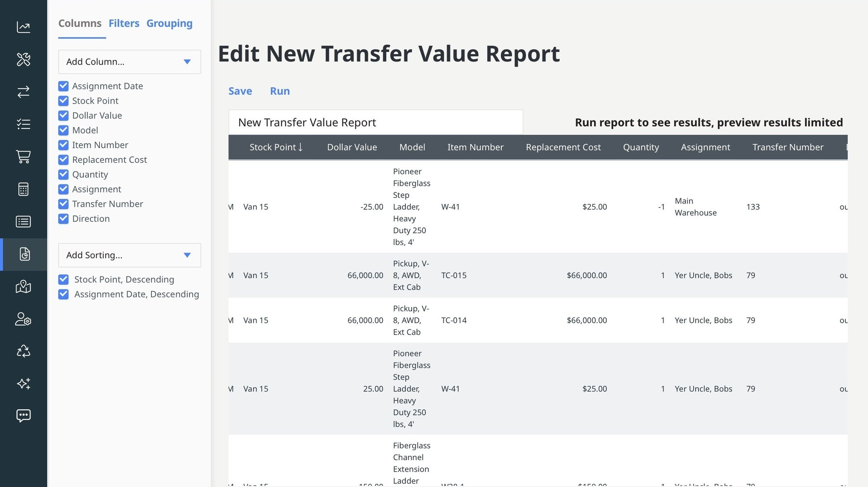
Task: Expand the Add Column dropdown
Action: pos(129,62)
